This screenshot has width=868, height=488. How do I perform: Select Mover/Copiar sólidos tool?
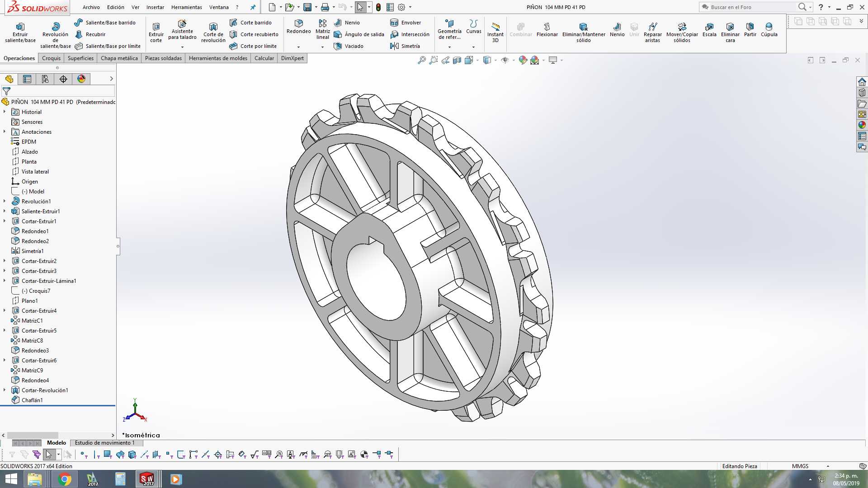click(682, 33)
